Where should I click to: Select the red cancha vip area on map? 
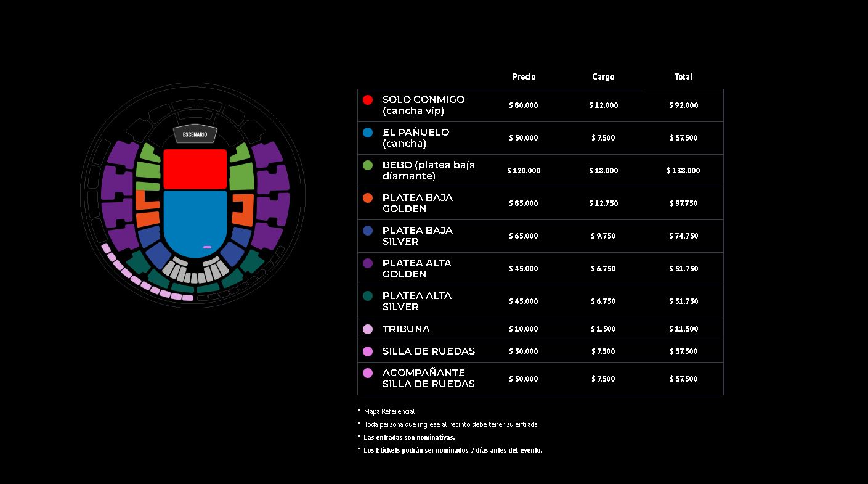pos(195,169)
